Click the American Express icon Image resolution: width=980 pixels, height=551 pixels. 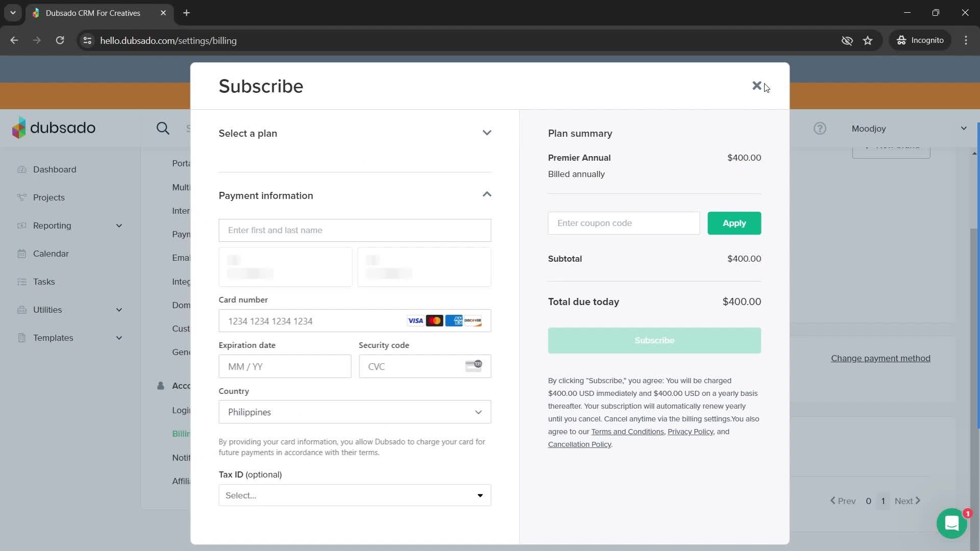pos(454,321)
